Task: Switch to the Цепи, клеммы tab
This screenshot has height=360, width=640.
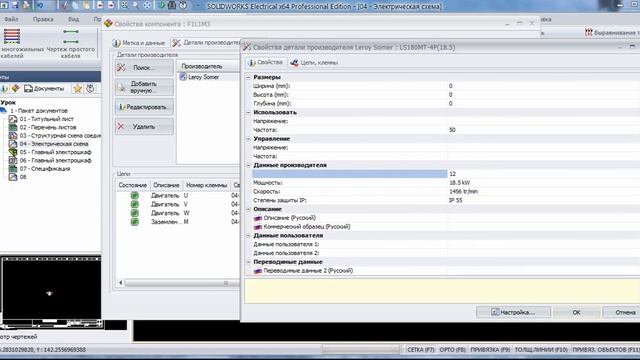Action: coord(314,62)
